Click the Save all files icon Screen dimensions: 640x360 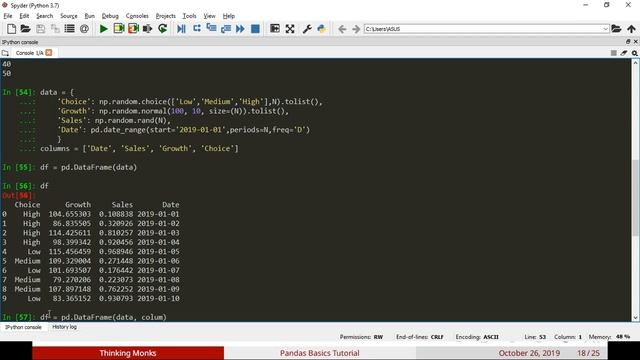55,29
